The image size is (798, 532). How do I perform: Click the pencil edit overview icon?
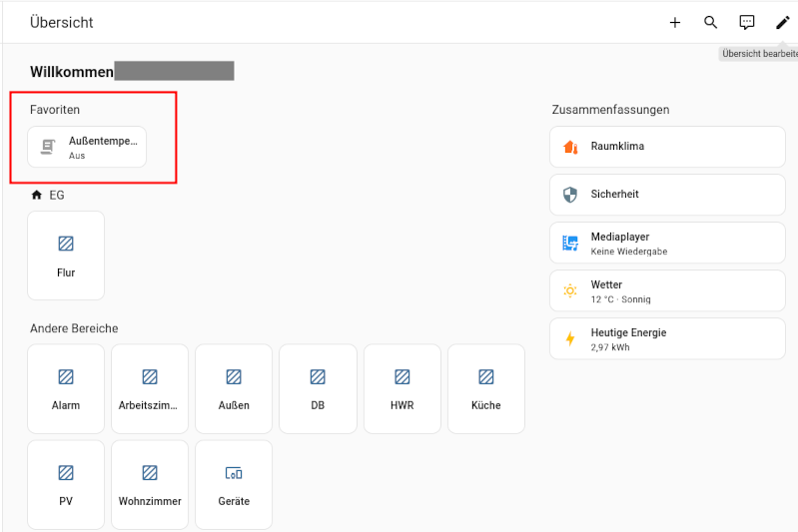(x=782, y=22)
